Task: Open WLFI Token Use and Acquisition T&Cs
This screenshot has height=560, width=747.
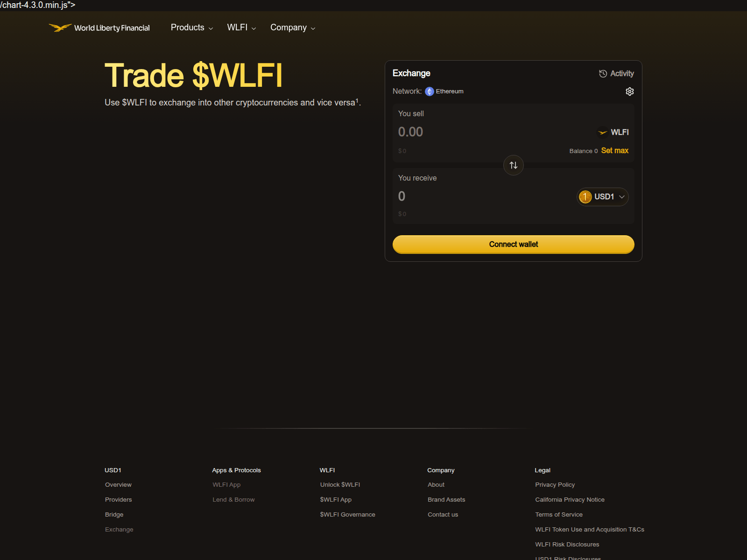Action: [590, 530]
